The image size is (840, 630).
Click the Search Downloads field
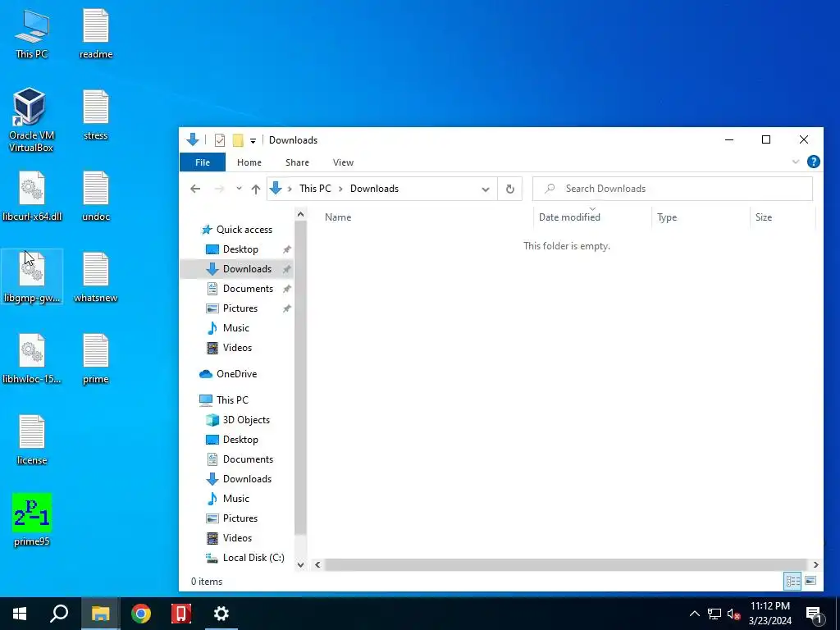(x=673, y=189)
